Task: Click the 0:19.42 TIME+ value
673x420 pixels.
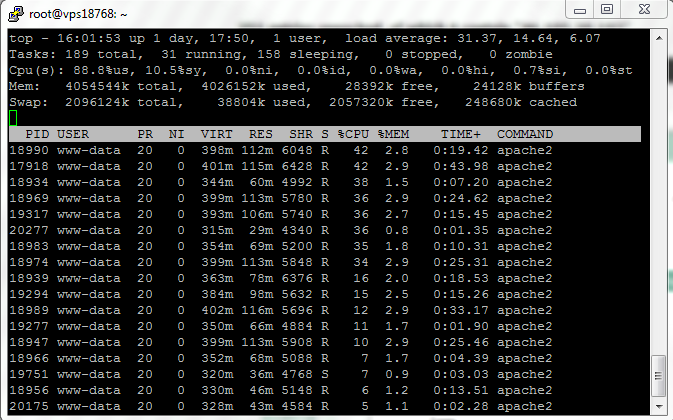Action: pos(461,151)
